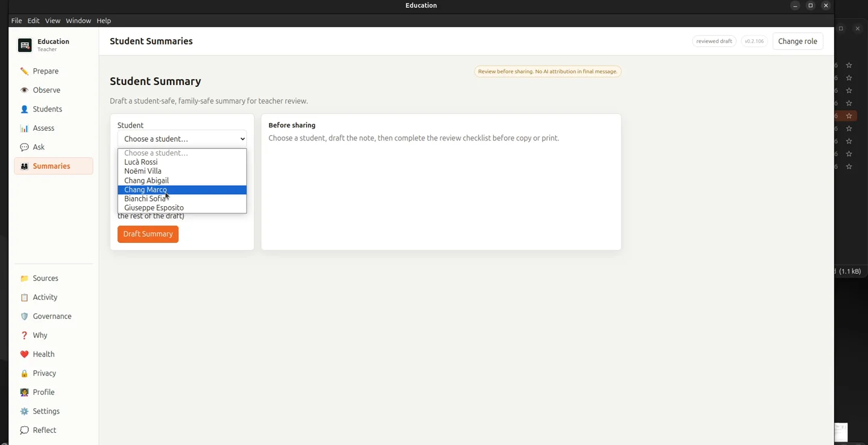Click the Draft Summary button
Image resolution: width=868 pixels, height=445 pixels.
point(148,234)
